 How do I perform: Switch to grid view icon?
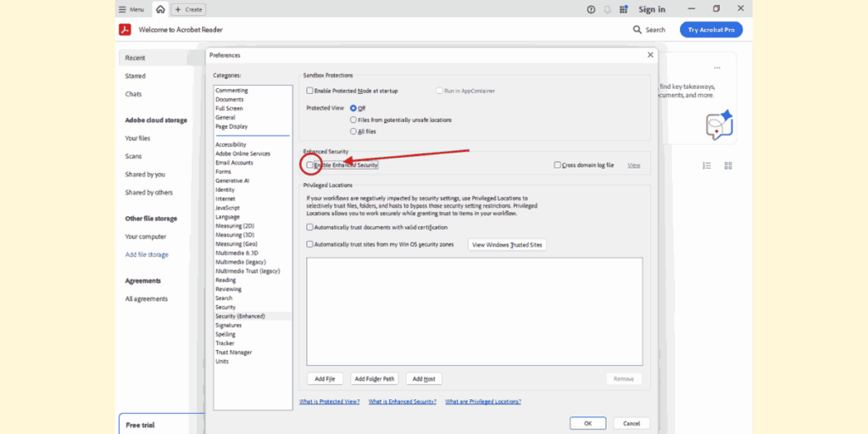[728, 165]
